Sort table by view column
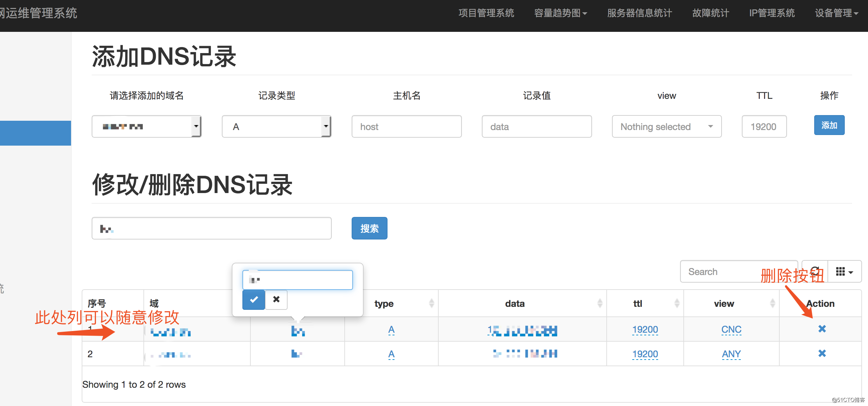868x406 pixels. click(731, 303)
